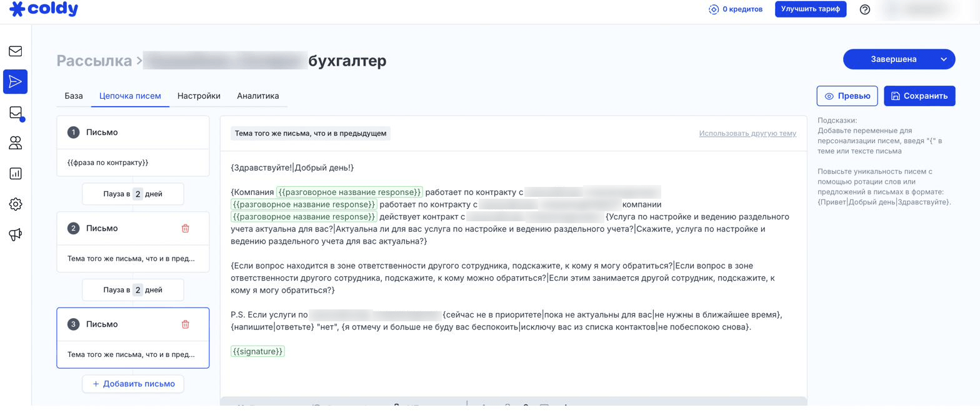Click the greeting line {Здравствуйте!|Добрый день!}

click(x=292, y=167)
